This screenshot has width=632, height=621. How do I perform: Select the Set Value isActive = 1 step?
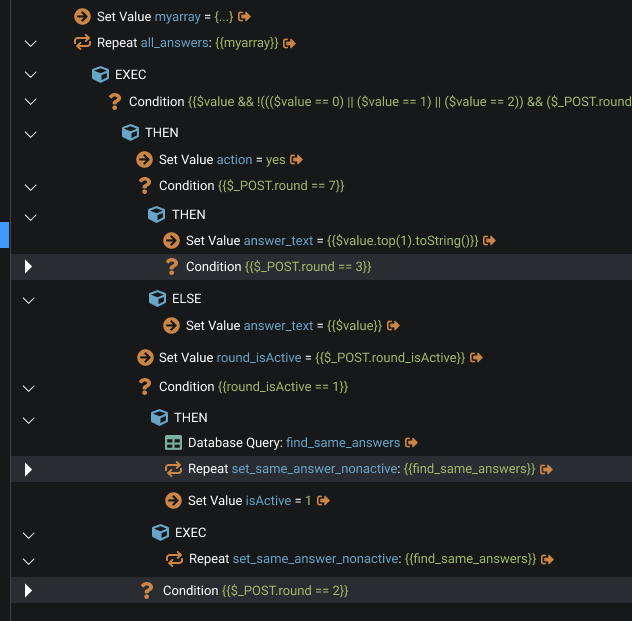point(249,500)
